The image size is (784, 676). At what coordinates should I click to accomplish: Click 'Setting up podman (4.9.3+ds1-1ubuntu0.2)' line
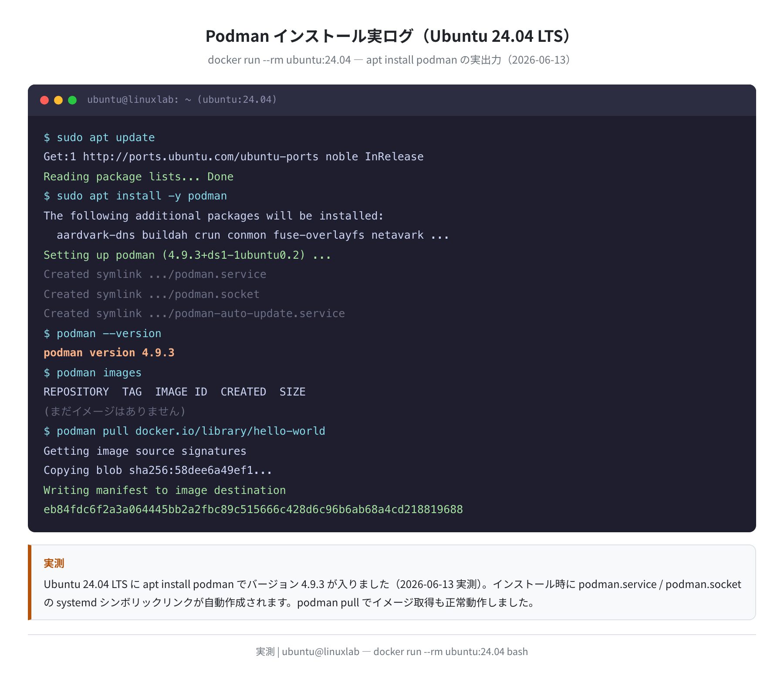click(187, 255)
